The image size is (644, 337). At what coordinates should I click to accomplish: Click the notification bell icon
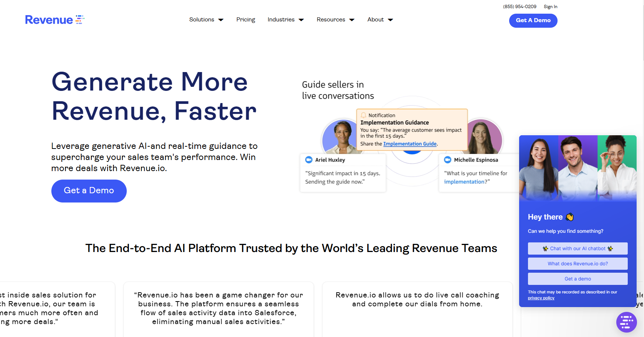click(364, 115)
